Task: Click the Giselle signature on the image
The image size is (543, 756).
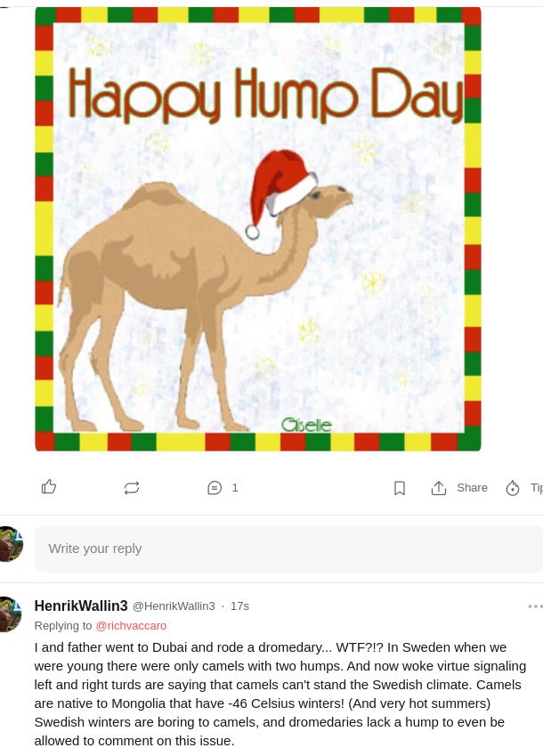Action: coord(306,425)
